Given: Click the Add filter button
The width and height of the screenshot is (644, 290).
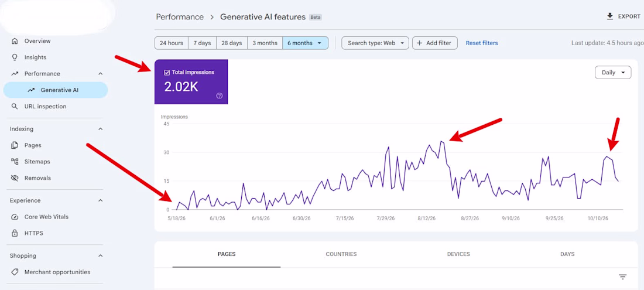Looking at the screenshot, I should (x=434, y=43).
